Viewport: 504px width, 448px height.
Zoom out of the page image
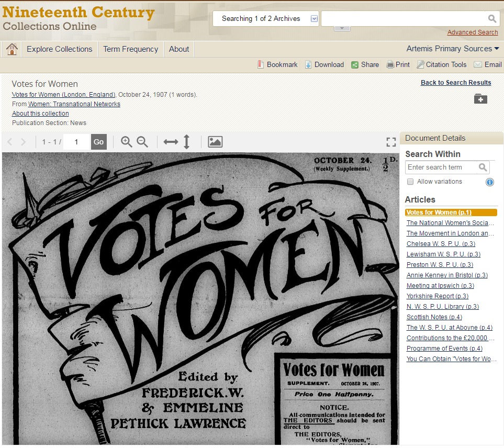[x=142, y=142]
